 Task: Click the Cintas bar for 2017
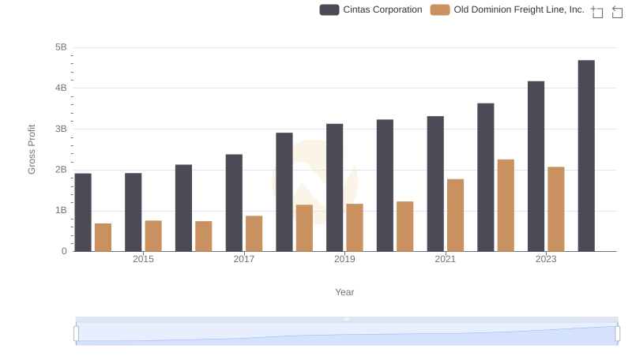coord(234,203)
